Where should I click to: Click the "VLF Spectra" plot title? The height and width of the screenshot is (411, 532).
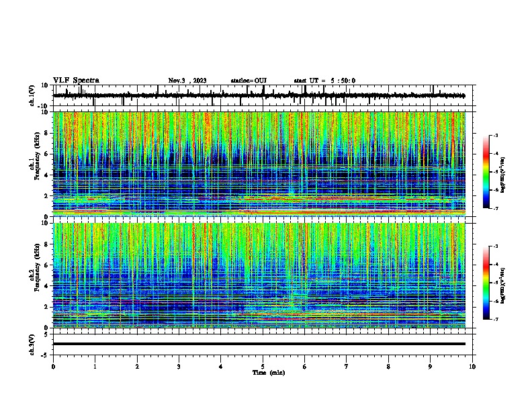click(76, 81)
